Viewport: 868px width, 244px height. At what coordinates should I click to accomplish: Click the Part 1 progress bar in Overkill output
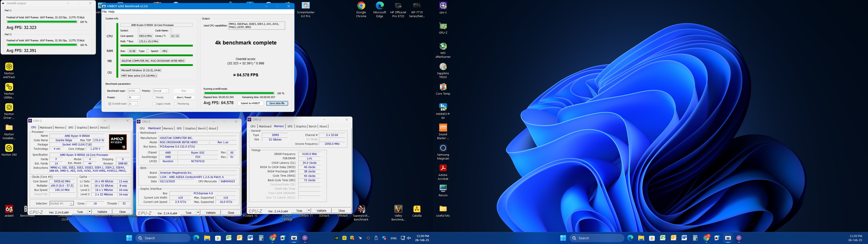tap(42, 22)
